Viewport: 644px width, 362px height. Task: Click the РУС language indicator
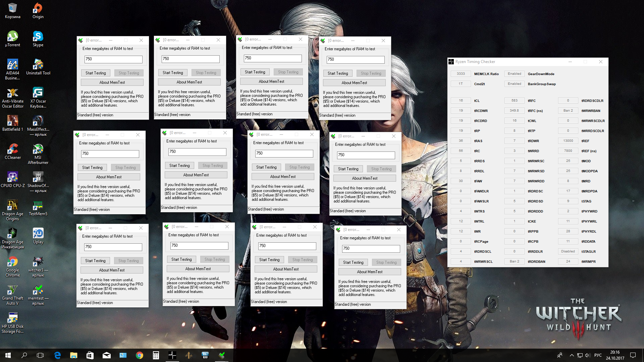coord(598,355)
